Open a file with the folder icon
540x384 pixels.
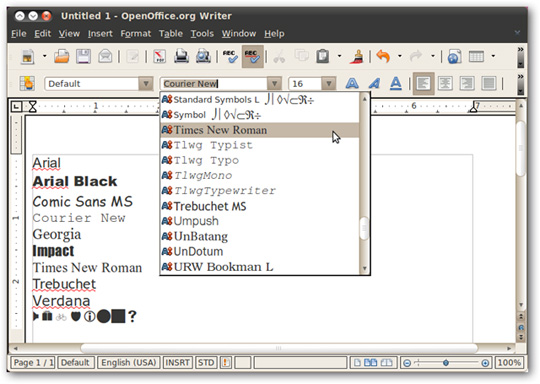62,56
